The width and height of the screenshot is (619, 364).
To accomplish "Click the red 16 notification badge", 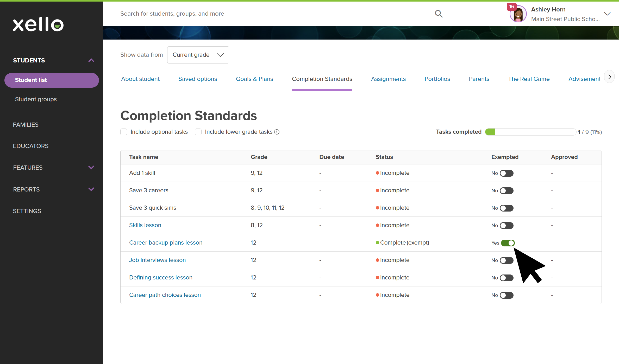I will click(x=511, y=7).
